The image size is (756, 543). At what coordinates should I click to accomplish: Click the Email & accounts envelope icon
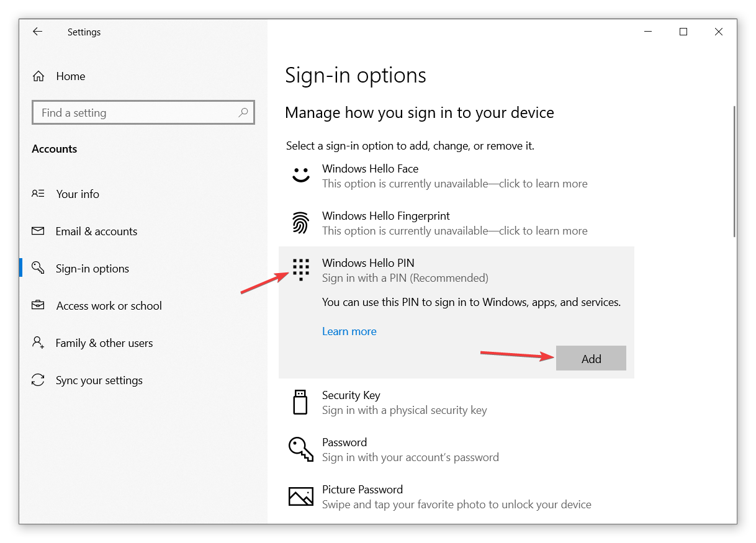click(38, 231)
